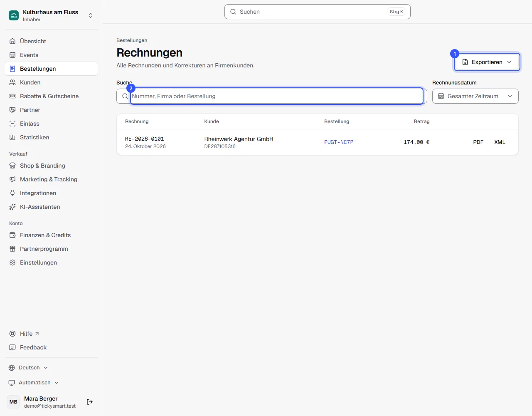Click the Integrationen plug icon
This screenshot has height=416, width=532.
tap(12, 193)
